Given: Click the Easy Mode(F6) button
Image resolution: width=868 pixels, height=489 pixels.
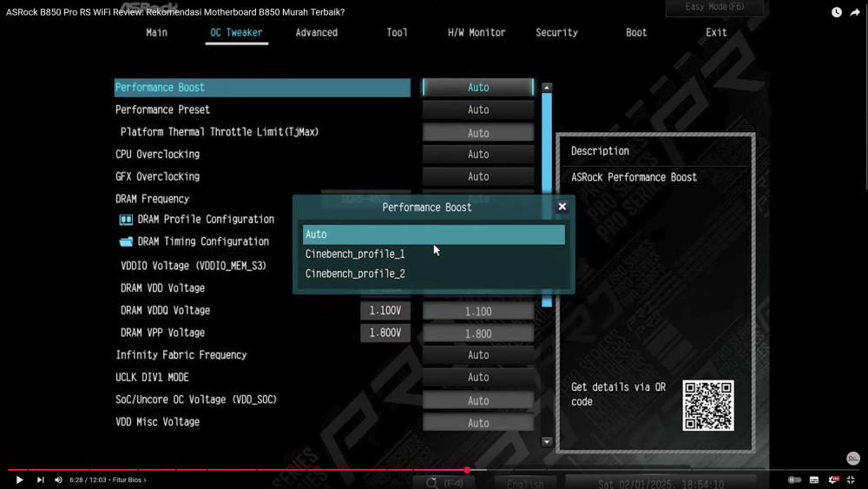Looking at the screenshot, I should pos(713,7).
